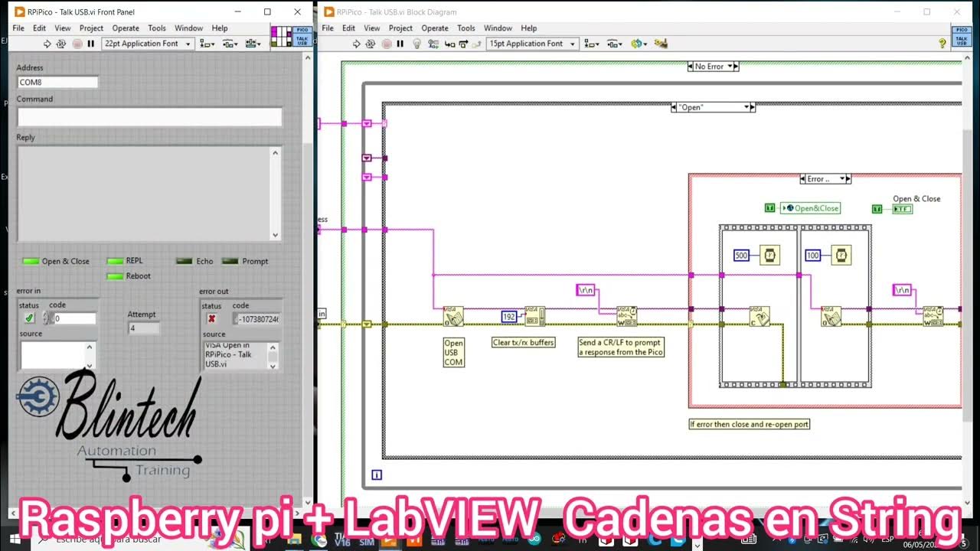Open Operate menu in Front Panel window
The height and width of the screenshot is (551, 980).
pyautogui.click(x=126, y=28)
